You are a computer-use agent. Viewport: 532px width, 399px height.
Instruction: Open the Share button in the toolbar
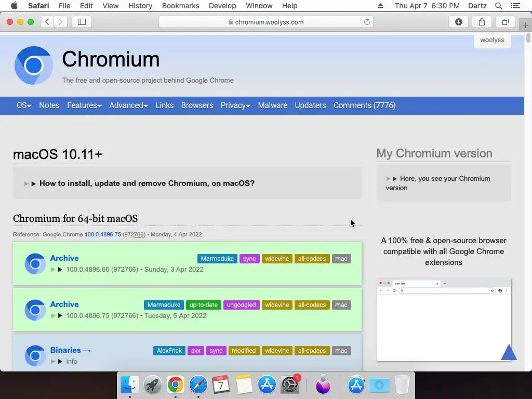coord(482,22)
